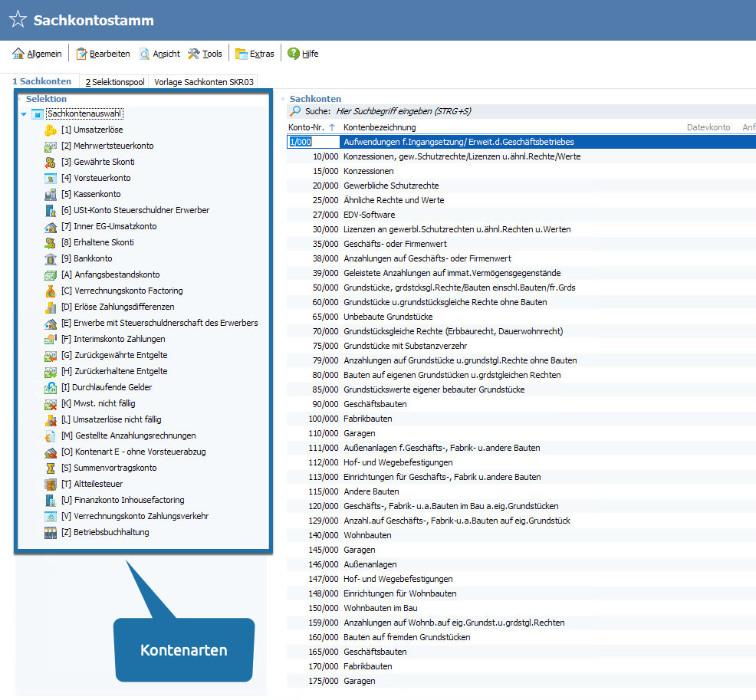This screenshot has height=700, width=756.
Task: Click the Kassenkonto icon in selection tree
Action: (51, 195)
